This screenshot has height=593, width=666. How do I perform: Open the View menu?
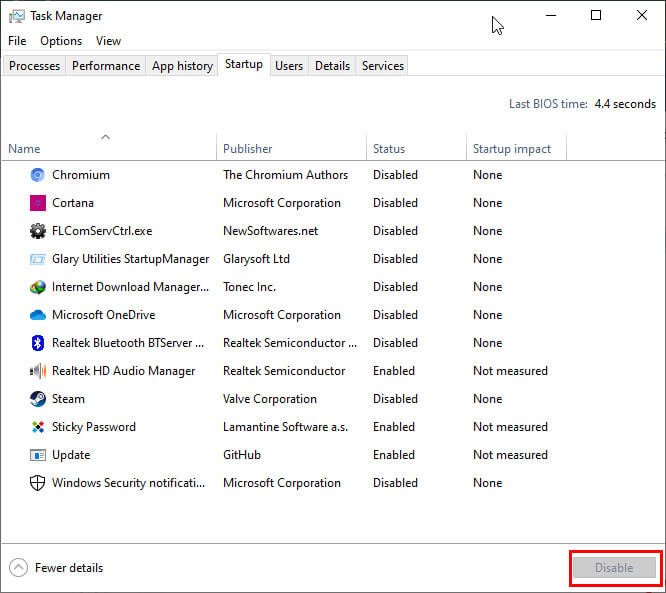coord(108,41)
